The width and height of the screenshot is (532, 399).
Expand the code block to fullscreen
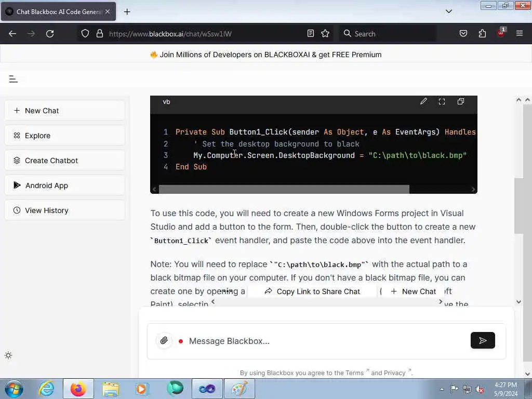[442, 101]
